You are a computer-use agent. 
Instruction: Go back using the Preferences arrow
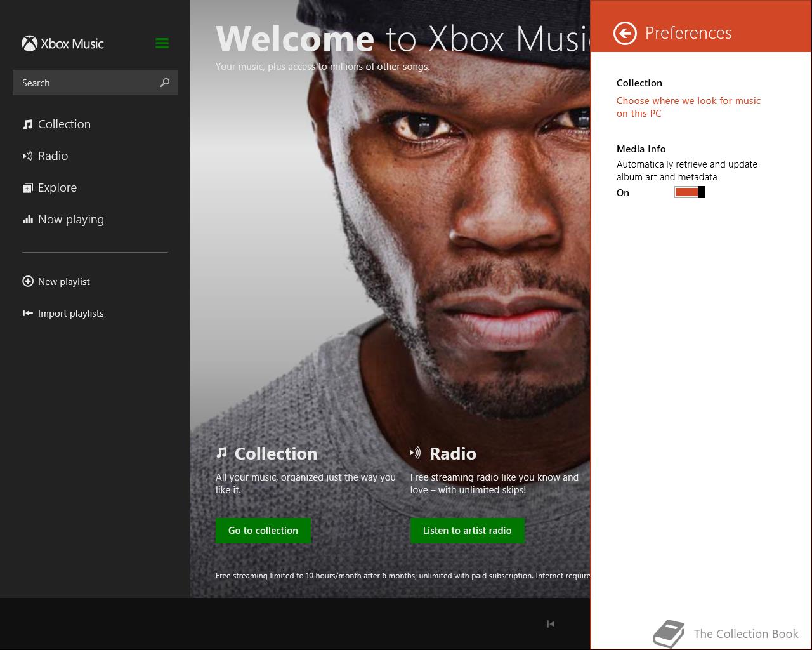[x=625, y=33]
